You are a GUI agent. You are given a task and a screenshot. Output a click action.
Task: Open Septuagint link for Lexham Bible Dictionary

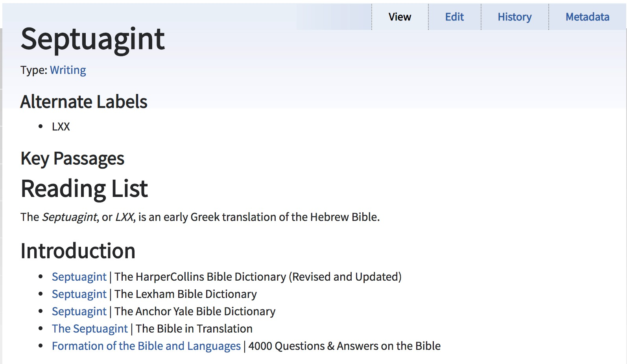(x=79, y=294)
